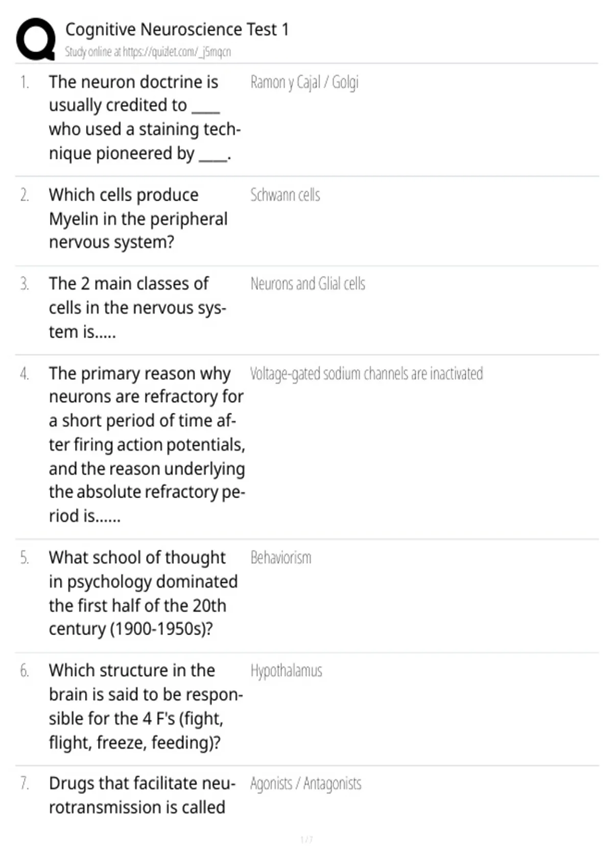Viewport: 613px width, 868px height.
Task: Click the absolute refractory period question
Action: [x=147, y=444]
